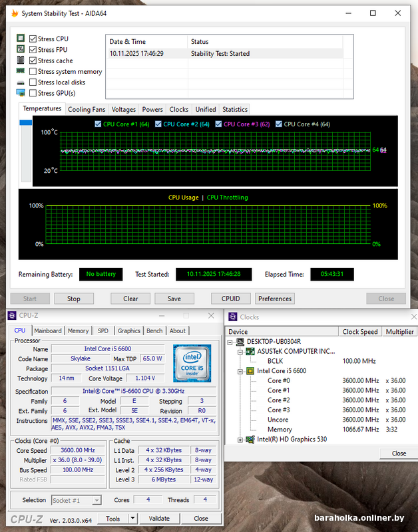Click the Stress system memory RAM icon
418x532 pixels.
tap(21, 71)
